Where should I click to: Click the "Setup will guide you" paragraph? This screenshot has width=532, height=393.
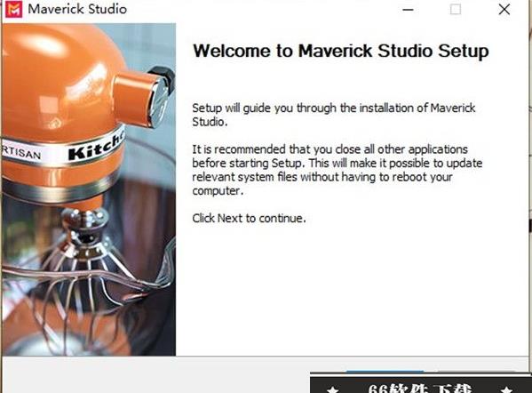click(334, 115)
